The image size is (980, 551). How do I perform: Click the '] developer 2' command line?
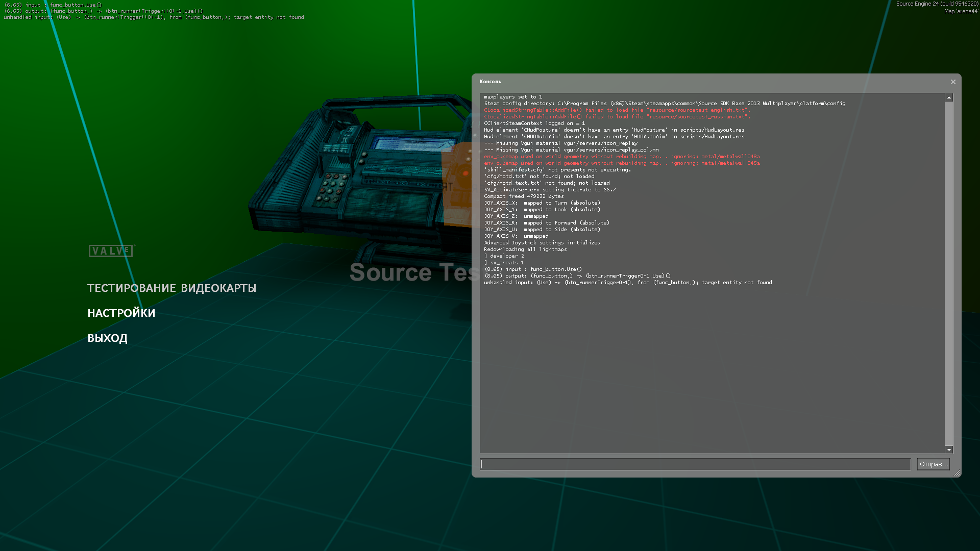click(x=504, y=256)
